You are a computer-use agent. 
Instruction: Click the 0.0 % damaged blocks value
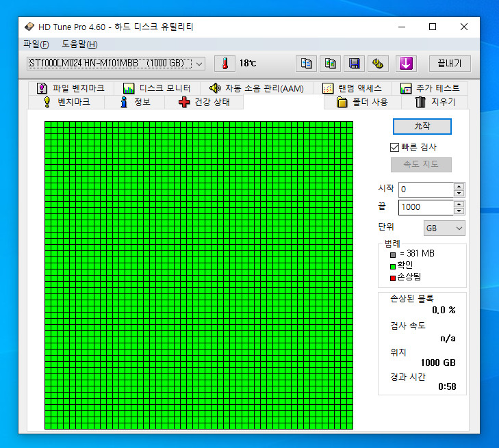point(444,310)
